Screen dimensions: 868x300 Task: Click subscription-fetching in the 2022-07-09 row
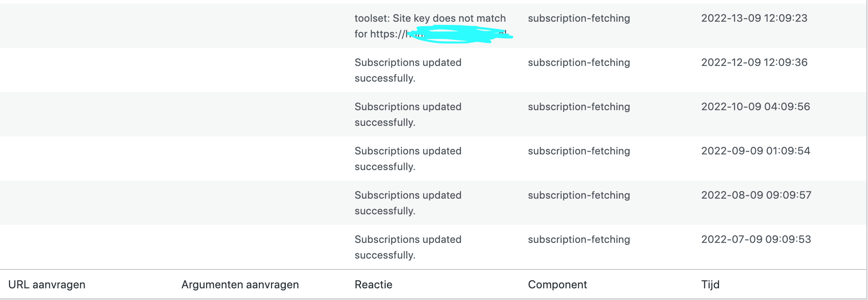pos(579,240)
